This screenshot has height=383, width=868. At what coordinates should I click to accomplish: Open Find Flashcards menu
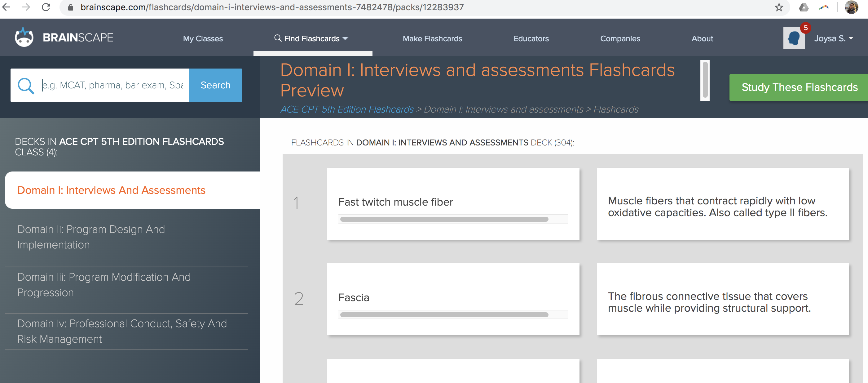(311, 38)
